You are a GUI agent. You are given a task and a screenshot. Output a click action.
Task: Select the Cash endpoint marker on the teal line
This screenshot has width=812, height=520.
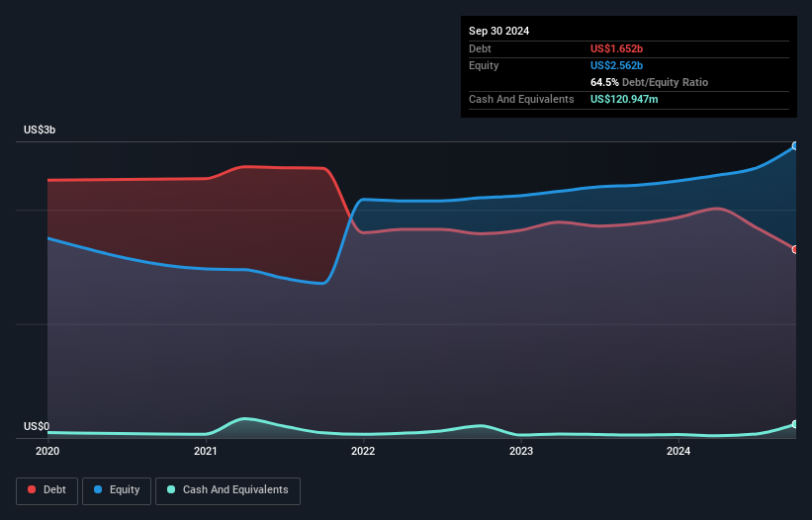(x=795, y=424)
